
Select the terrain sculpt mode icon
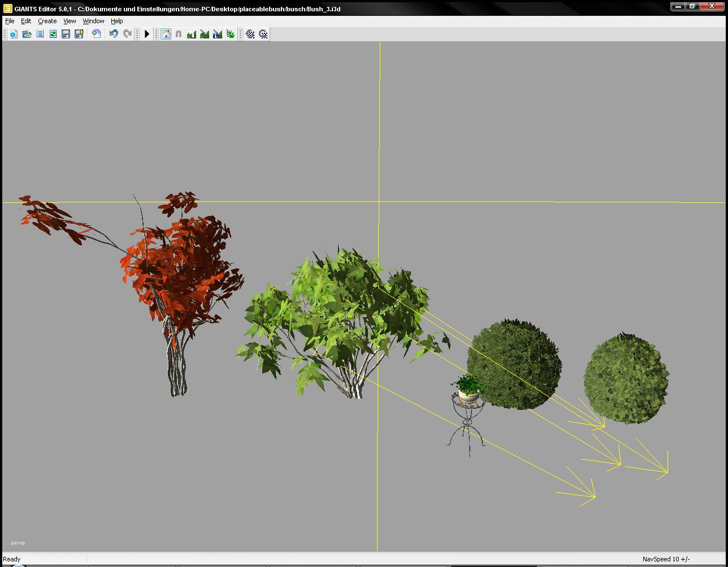coord(192,34)
